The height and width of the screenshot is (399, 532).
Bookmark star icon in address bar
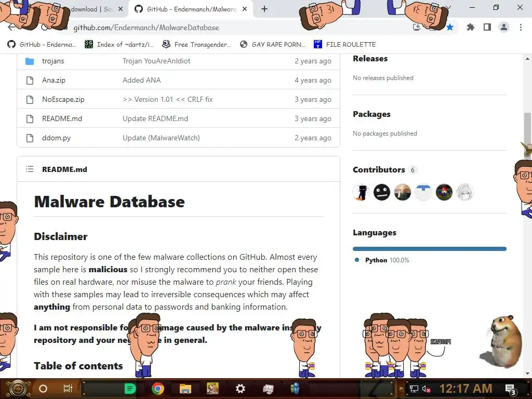pos(450,27)
